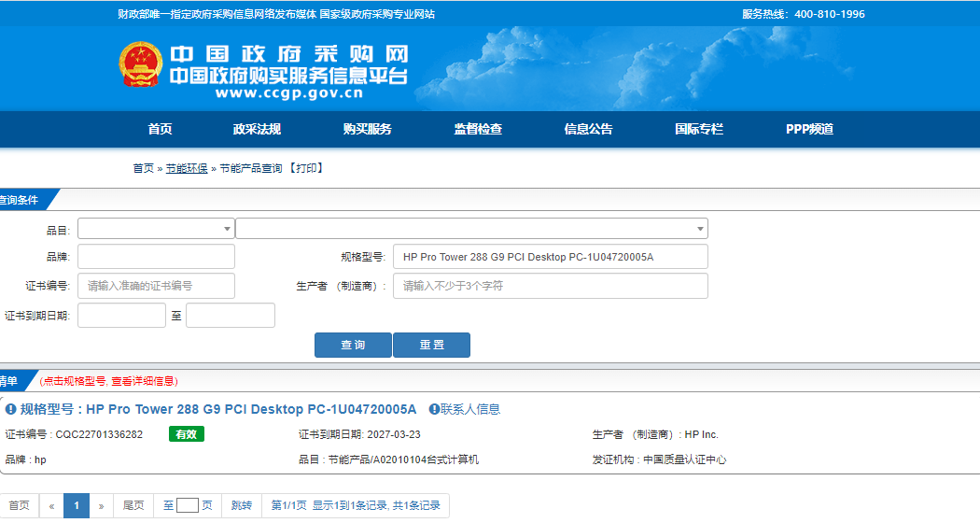The image size is (980, 523).
Task: Open 政采法规 navigation item
Action: point(257,129)
